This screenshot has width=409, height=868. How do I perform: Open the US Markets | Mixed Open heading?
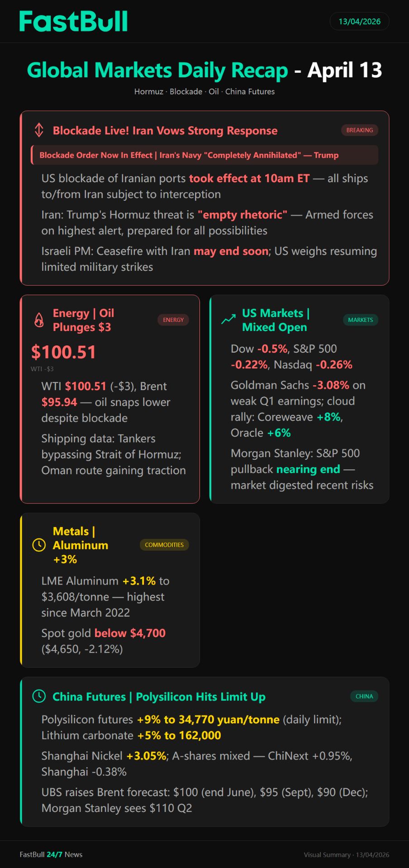pos(276,320)
